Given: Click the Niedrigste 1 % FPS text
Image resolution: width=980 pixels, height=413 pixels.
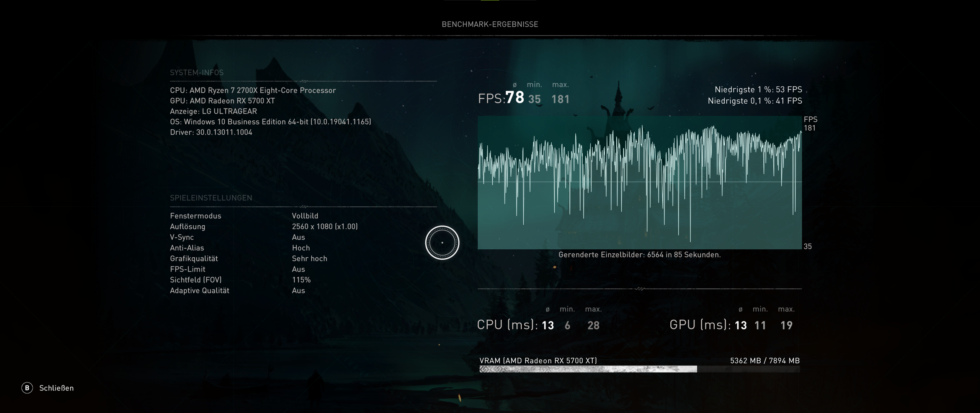Looking at the screenshot, I should [758, 90].
